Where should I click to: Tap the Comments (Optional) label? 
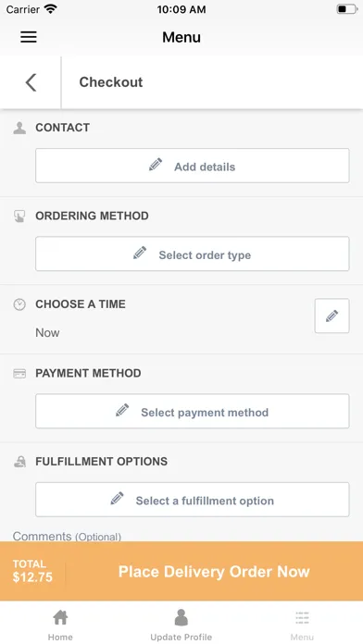67,536
